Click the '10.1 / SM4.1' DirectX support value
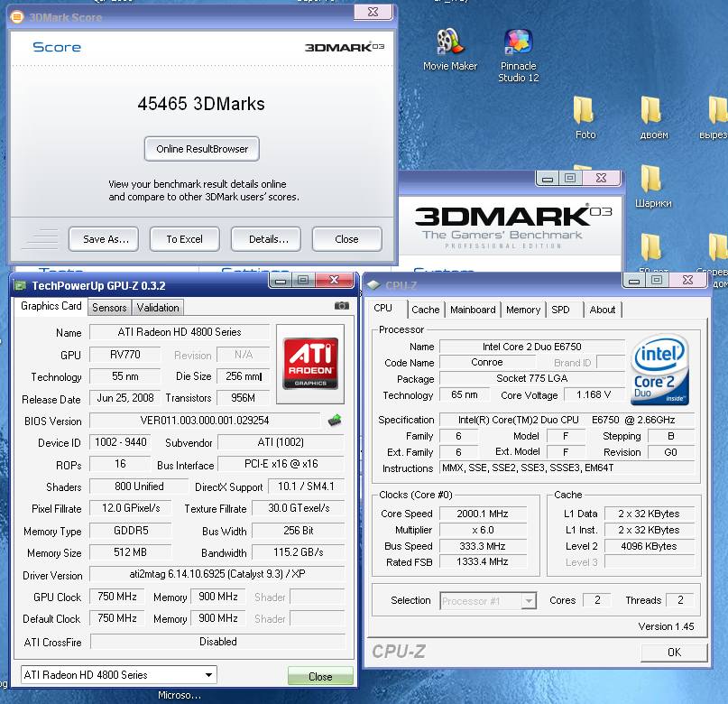The width and height of the screenshot is (728, 704). (x=306, y=486)
